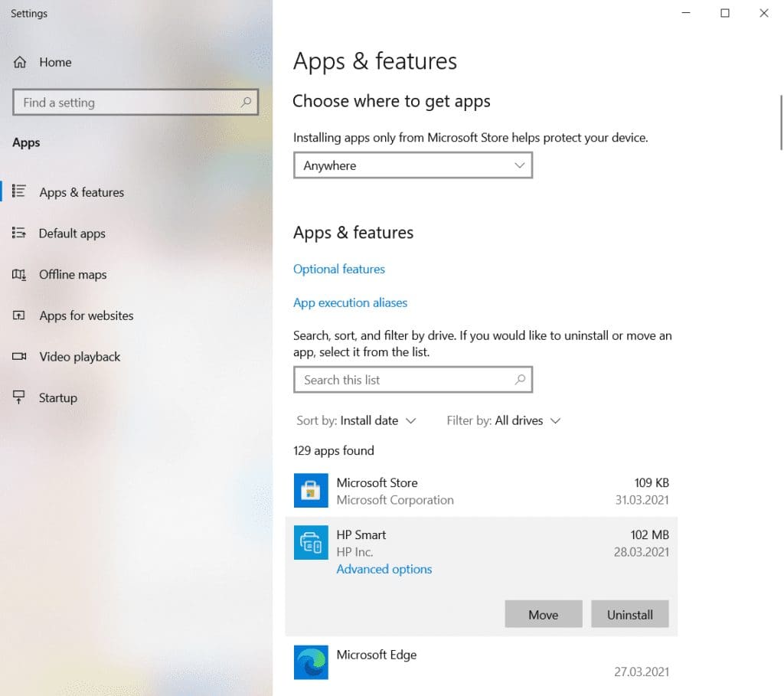784x696 pixels.
Task: Open the Filter by All drives dropdown
Action: click(504, 420)
